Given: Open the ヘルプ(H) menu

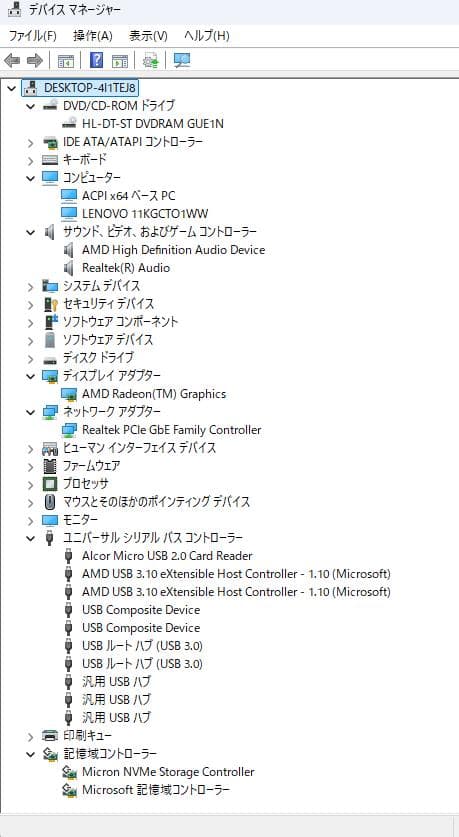Looking at the screenshot, I should tap(207, 36).
